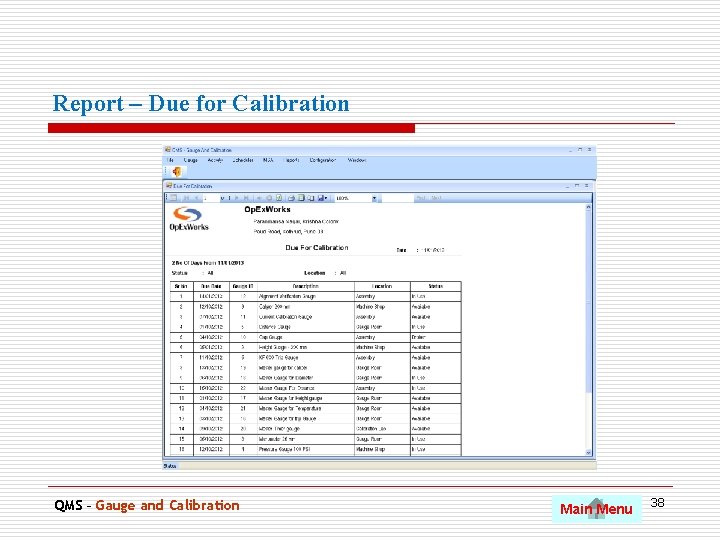The image size is (720, 540).
Task: Click the "Status" column header in table
Action: tap(435, 286)
